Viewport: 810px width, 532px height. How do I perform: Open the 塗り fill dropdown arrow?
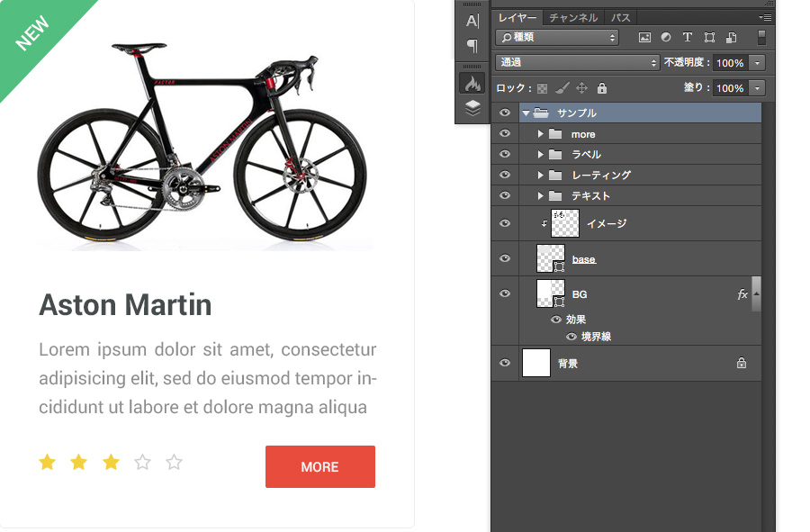coord(757,88)
